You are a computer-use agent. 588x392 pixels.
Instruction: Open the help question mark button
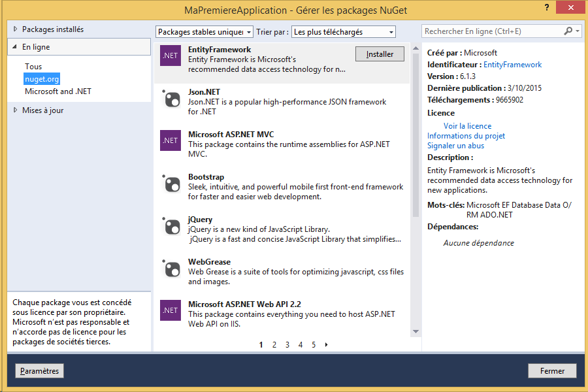click(547, 7)
